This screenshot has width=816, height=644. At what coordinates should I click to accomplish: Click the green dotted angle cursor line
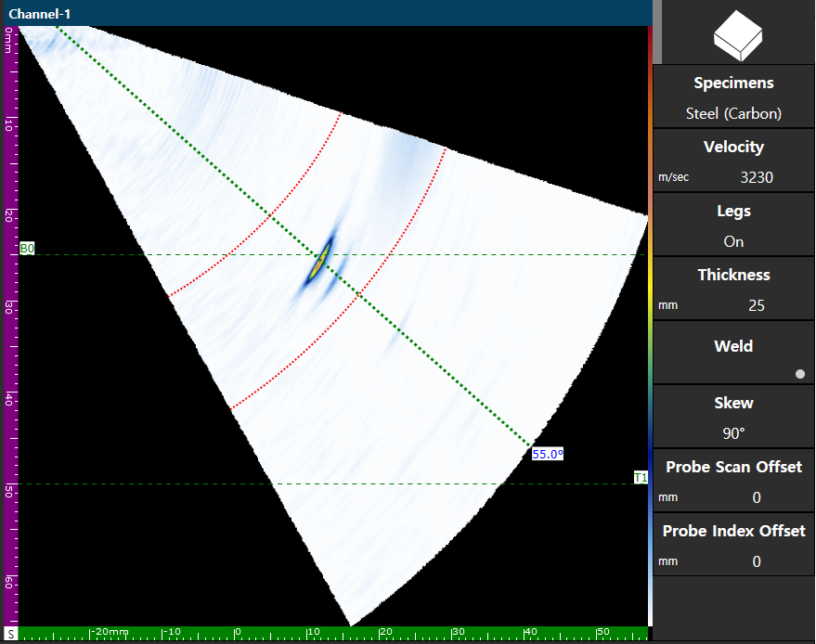click(x=293, y=237)
